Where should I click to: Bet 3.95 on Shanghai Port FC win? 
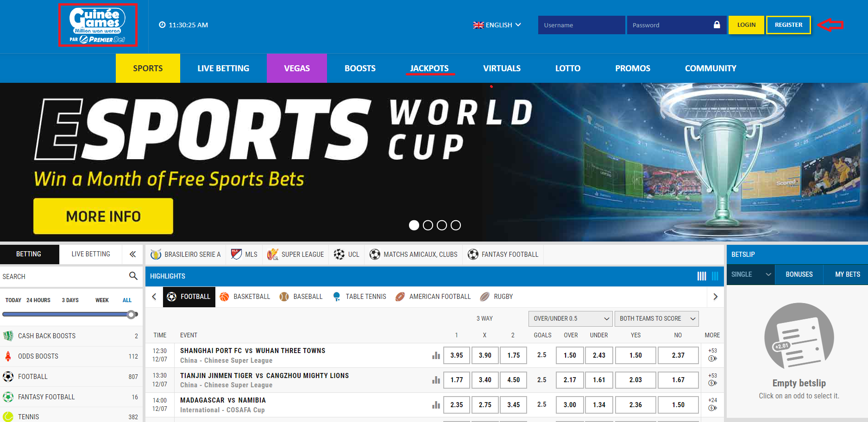coord(457,355)
